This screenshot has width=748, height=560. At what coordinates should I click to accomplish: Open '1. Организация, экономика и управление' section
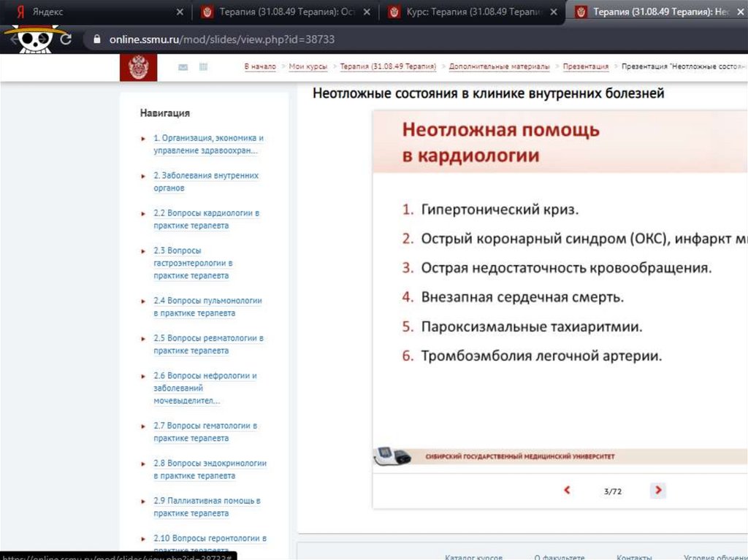[x=208, y=144]
